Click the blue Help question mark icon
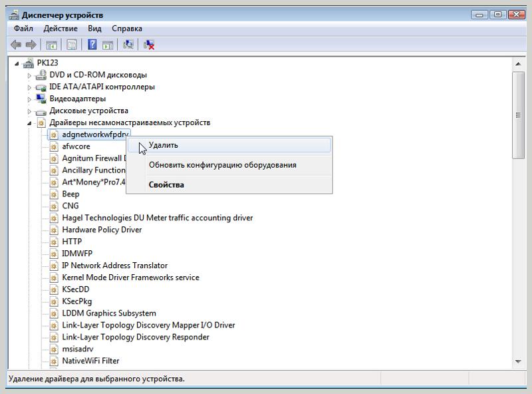Viewport: 532px width, 394px height. (x=92, y=45)
